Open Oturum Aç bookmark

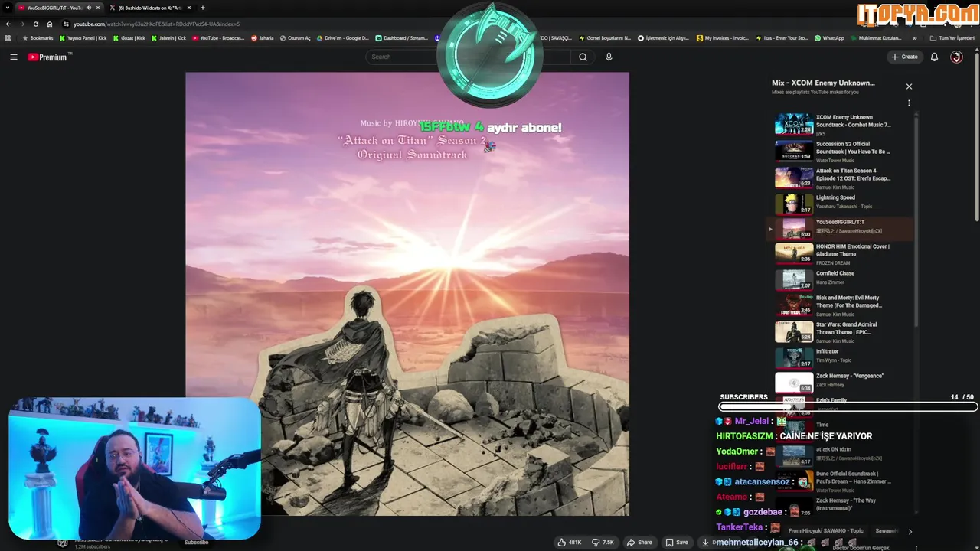296,37
